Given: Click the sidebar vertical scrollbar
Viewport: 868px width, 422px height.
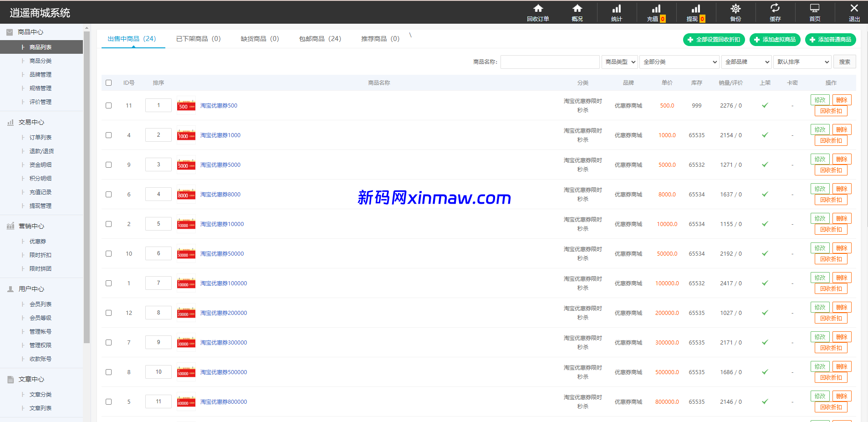Looking at the screenshot, I should pyautogui.click(x=87, y=182).
